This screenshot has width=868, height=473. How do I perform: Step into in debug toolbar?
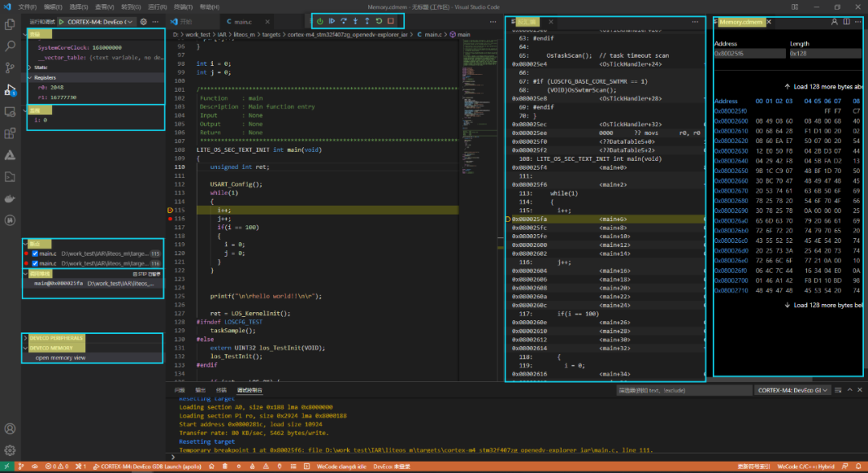tap(355, 21)
